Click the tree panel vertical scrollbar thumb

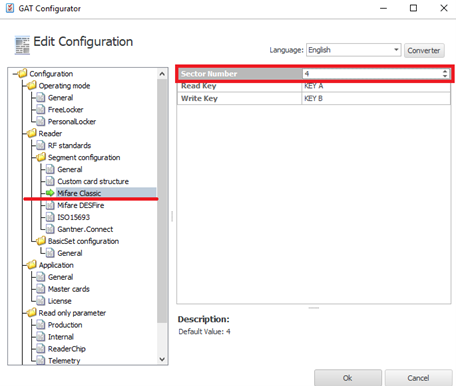coord(162,200)
